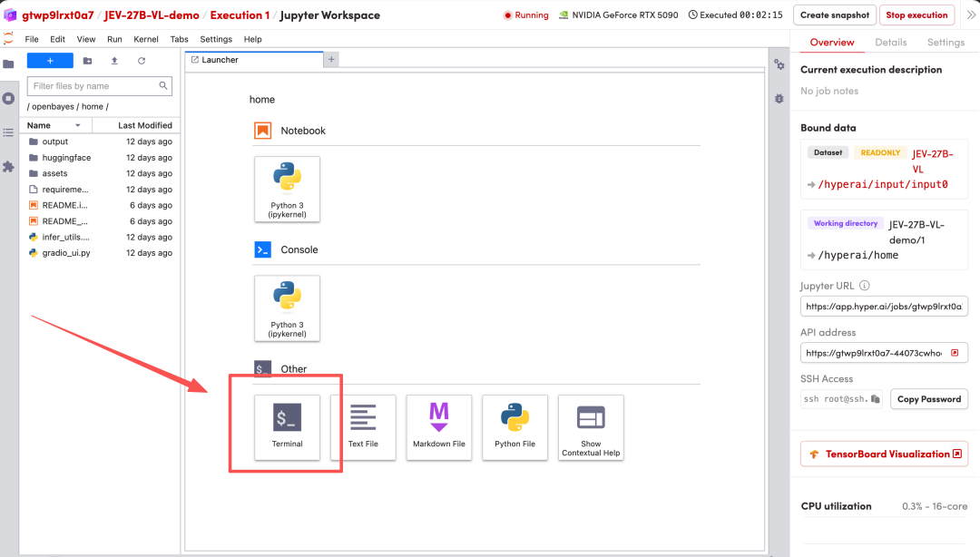Image resolution: width=980 pixels, height=557 pixels.
Task: Open the JEV-27B-VL dataset link
Action: pos(932,161)
